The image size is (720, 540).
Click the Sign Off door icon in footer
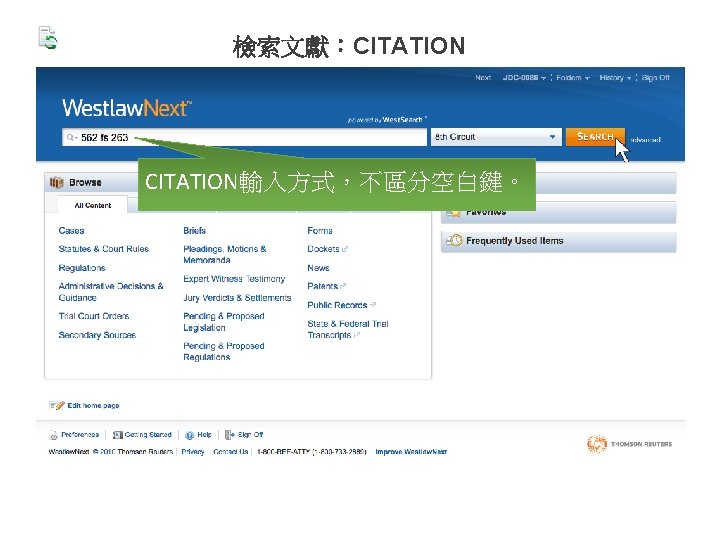229,434
